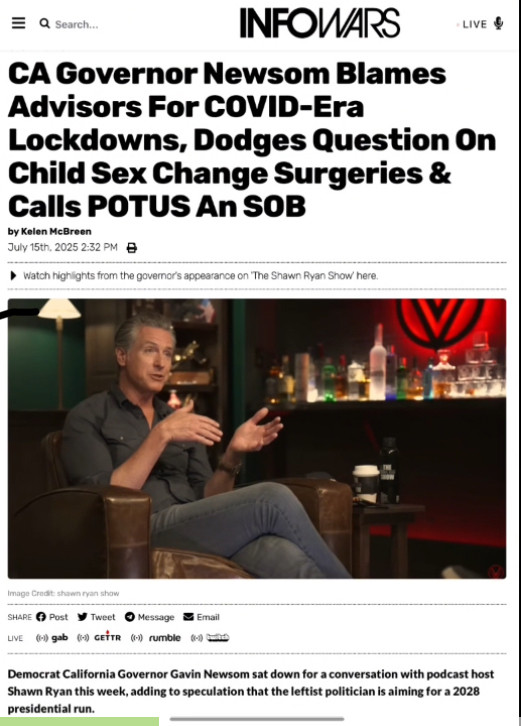This screenshot has width=521, height=726.
Task: Watch live on Rumble
Action: [x=156, y=638]
